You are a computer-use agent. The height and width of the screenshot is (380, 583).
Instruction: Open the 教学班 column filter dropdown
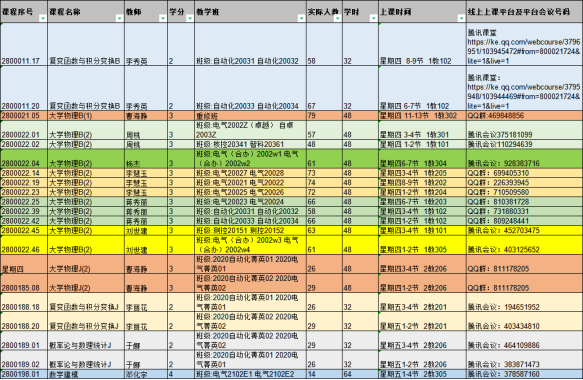tap(301, 19)
